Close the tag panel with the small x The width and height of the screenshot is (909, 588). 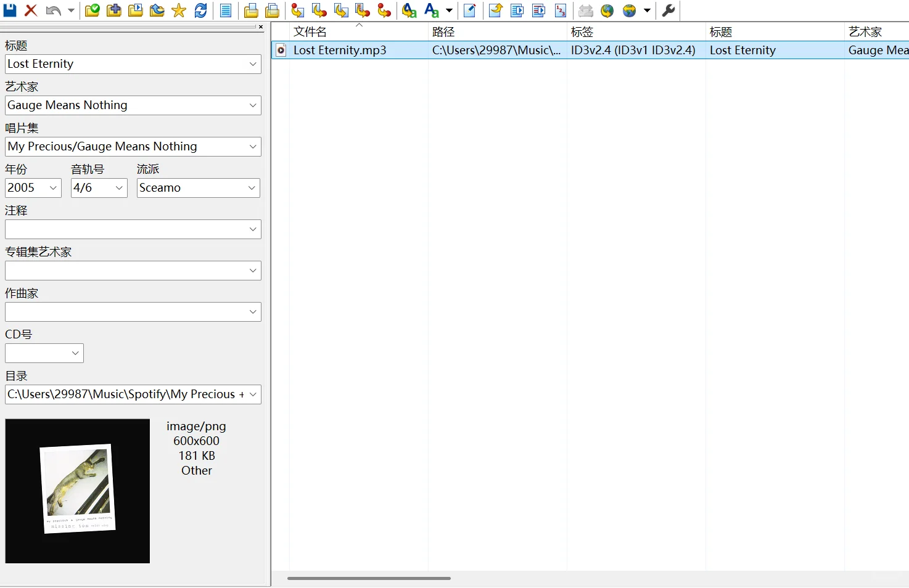pos(261,27)
